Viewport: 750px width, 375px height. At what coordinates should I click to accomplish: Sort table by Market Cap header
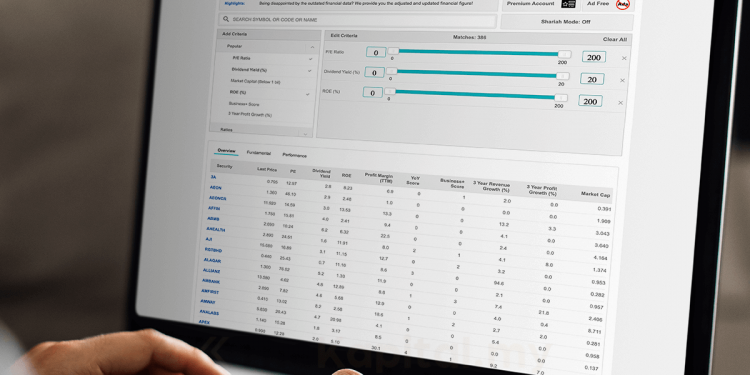pyautogui.click(x=595, y=194)
